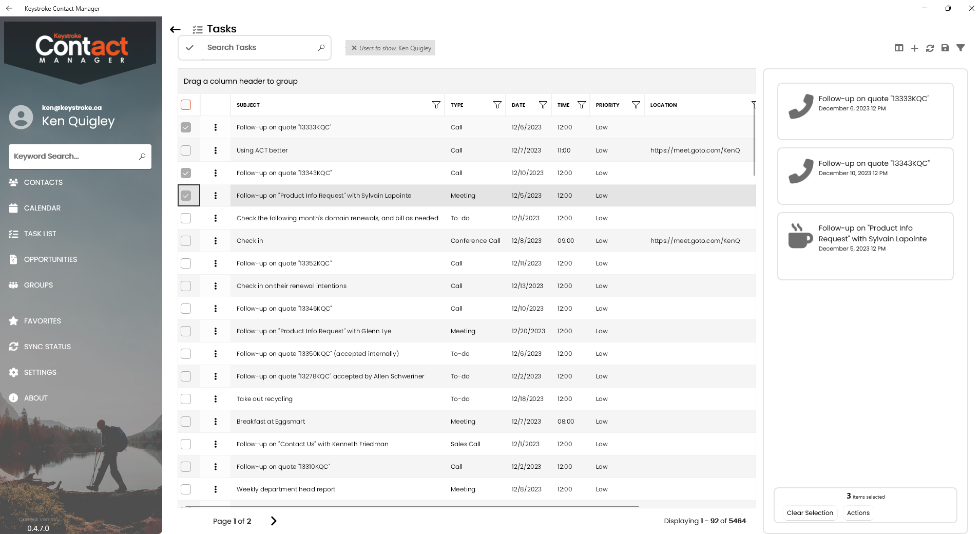Viewport: 980px width, 534px height.
Task: Open row menu for Check in task
Action: coord(215,241)
